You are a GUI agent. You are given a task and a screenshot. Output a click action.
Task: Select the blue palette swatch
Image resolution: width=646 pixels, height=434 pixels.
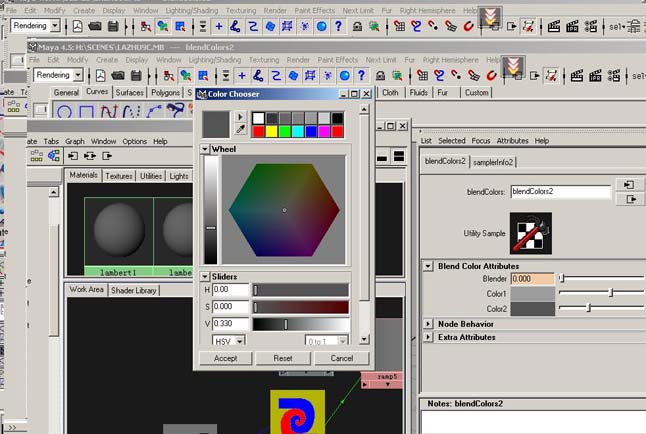pyautogui.click(x=311, y=131)
